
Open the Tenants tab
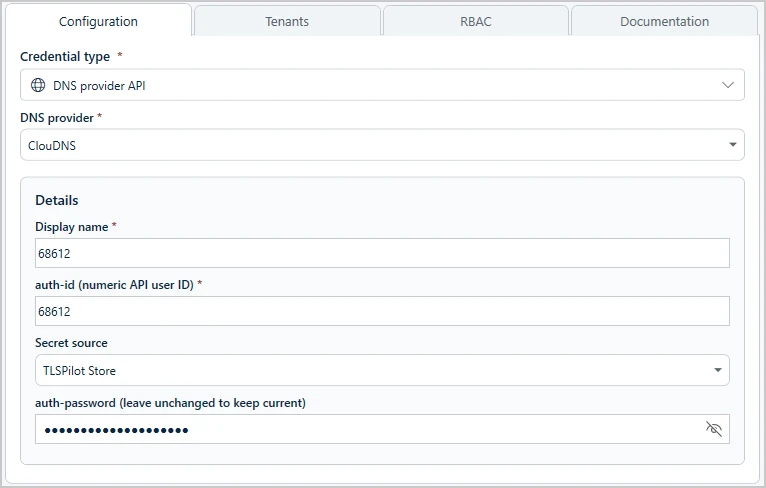pos(287,21)
